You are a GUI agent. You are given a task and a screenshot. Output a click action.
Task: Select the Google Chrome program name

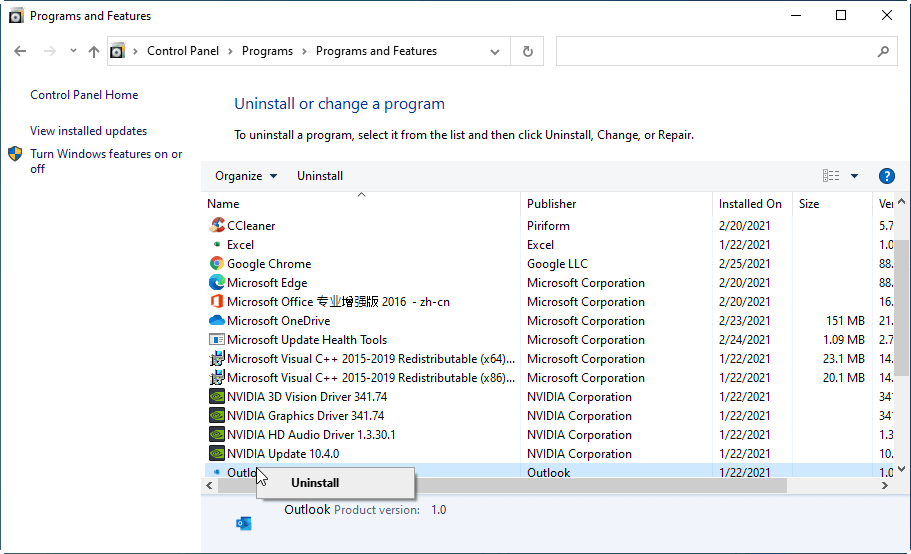pos(269,264)
